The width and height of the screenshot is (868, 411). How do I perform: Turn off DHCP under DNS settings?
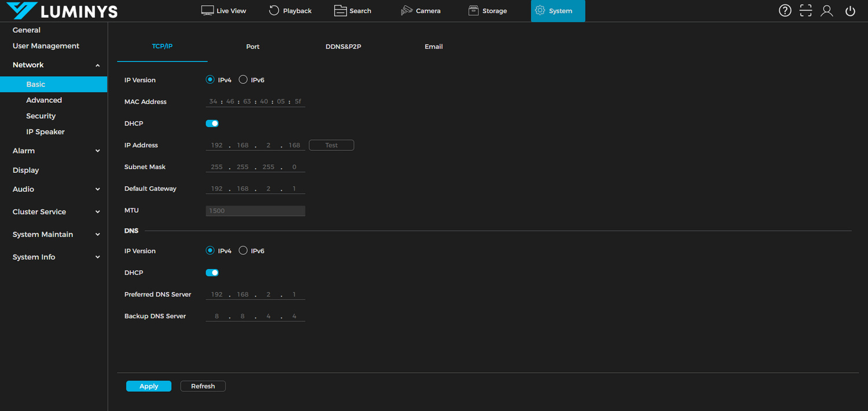point(212,272)
